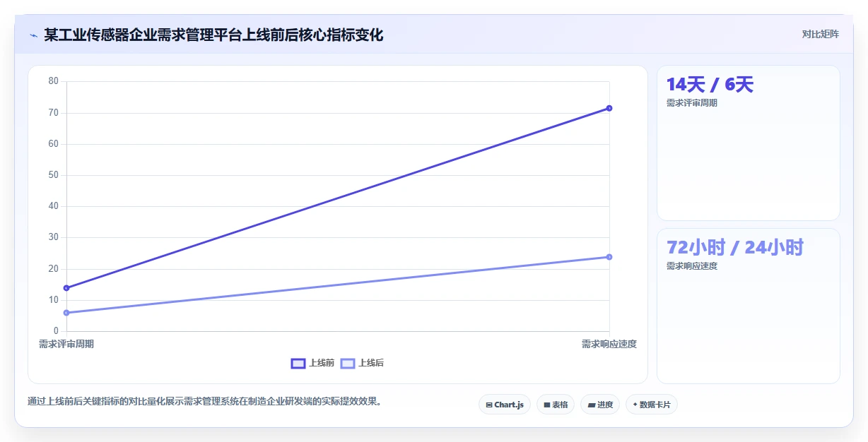Click the 表格 tag

point(556,405)
